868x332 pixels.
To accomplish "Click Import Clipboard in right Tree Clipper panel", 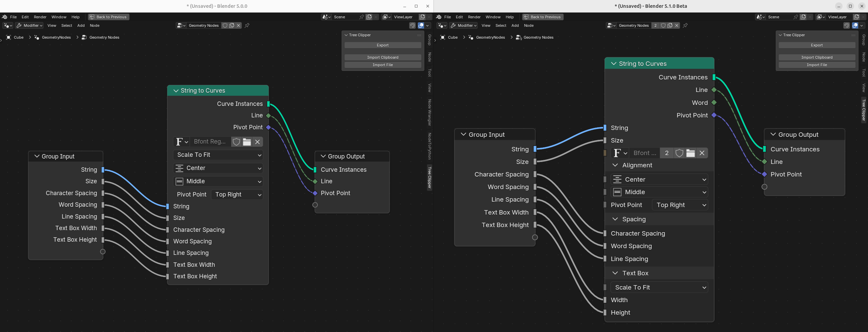I will [x=816, y=57].
